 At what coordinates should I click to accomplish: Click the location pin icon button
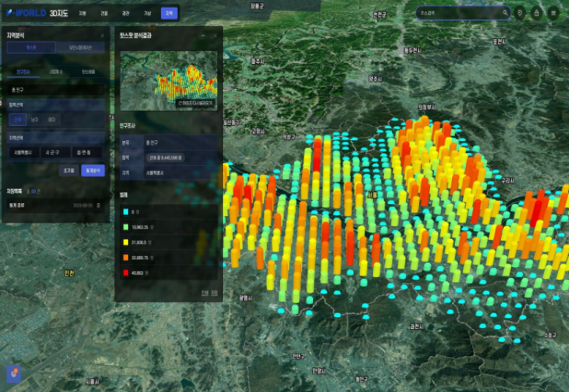[520, 13]
